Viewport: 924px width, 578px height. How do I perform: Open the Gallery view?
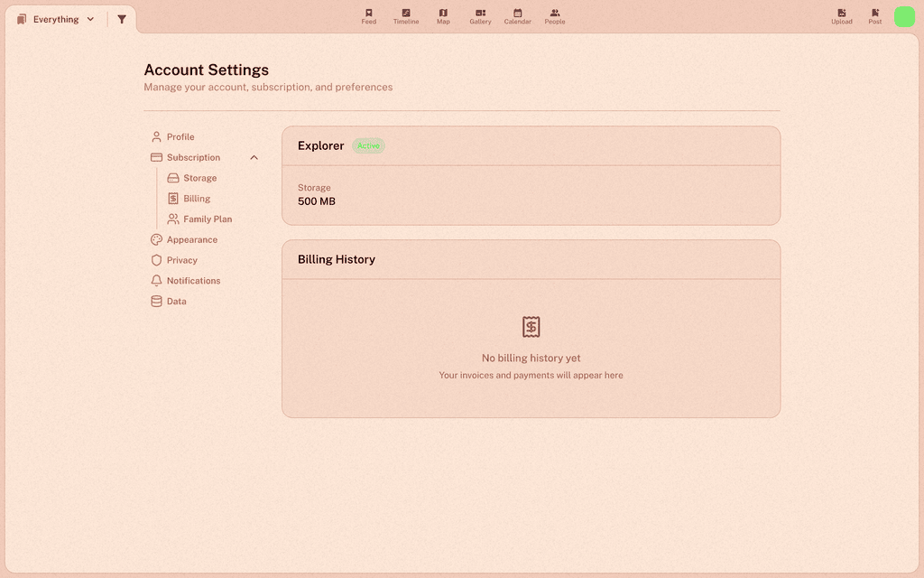pos(480,16)
